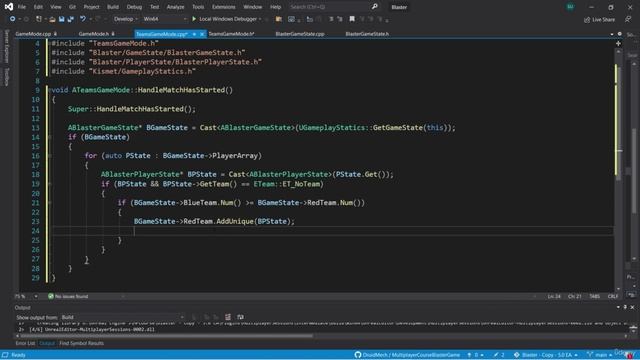Click the editor settings gear icon
This screenshot has height=360, width=640.
pos(620,34)
